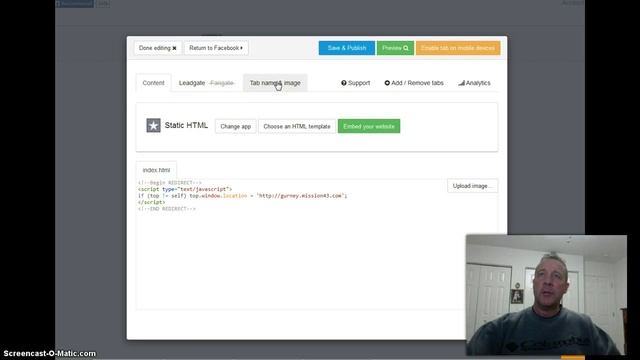Click the END REDIRECT comment line

click(x=167, y=209)
